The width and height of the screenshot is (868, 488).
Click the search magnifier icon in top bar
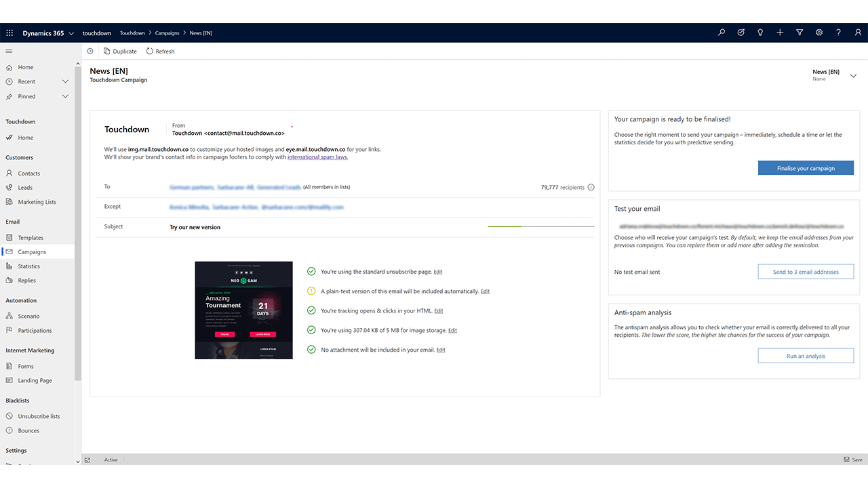(722, 33)
